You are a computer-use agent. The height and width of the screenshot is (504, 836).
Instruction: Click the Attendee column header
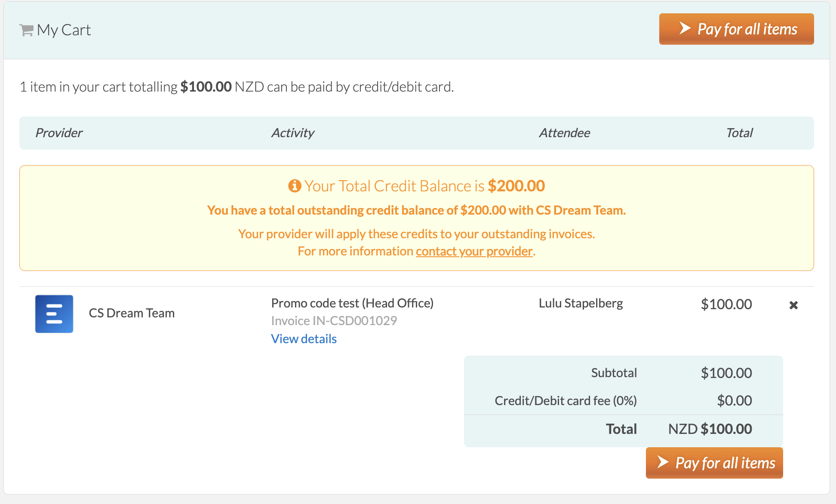pos(565,133)
